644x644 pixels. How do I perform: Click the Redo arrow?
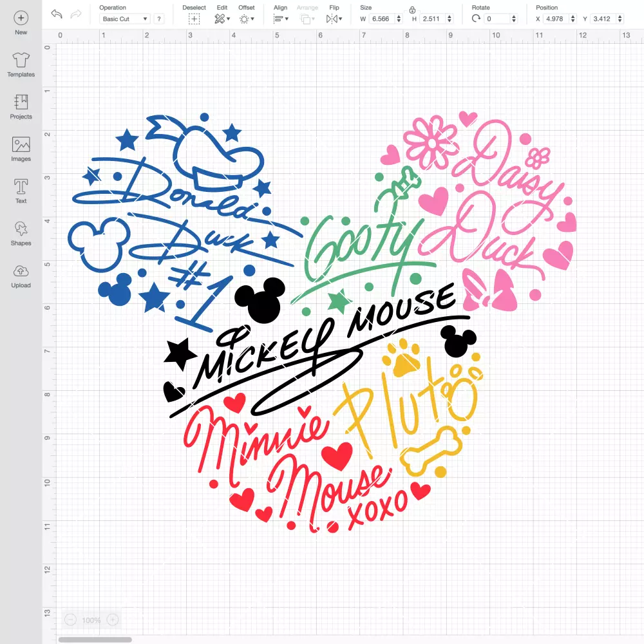76,14
